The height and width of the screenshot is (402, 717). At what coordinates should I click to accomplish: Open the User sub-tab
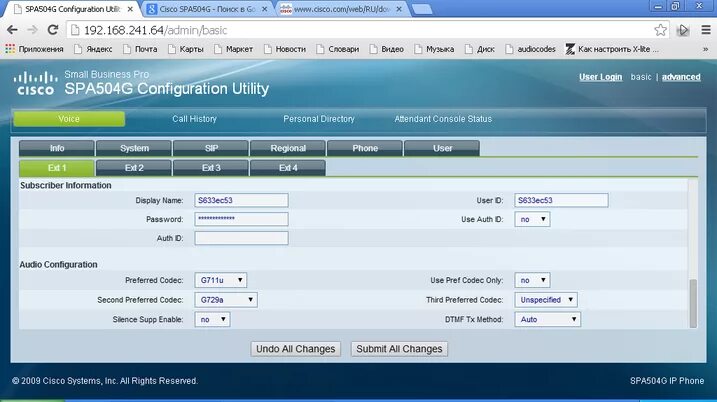[442, 148]
